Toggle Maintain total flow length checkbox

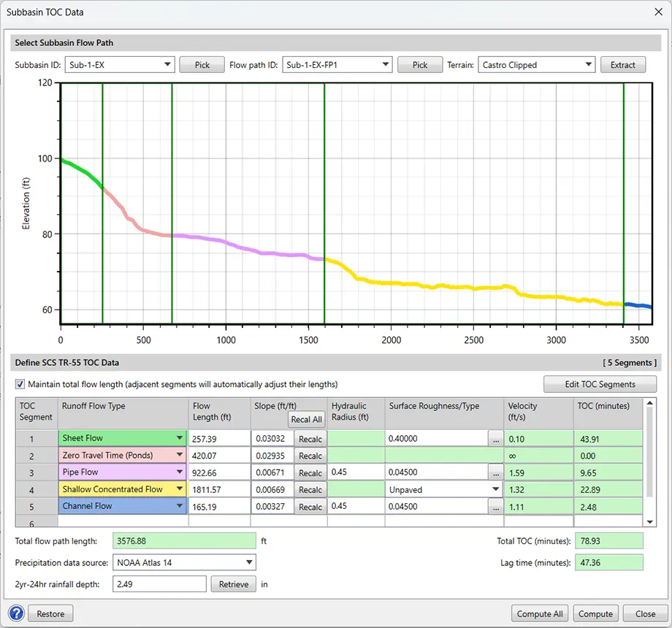[20, 384]
